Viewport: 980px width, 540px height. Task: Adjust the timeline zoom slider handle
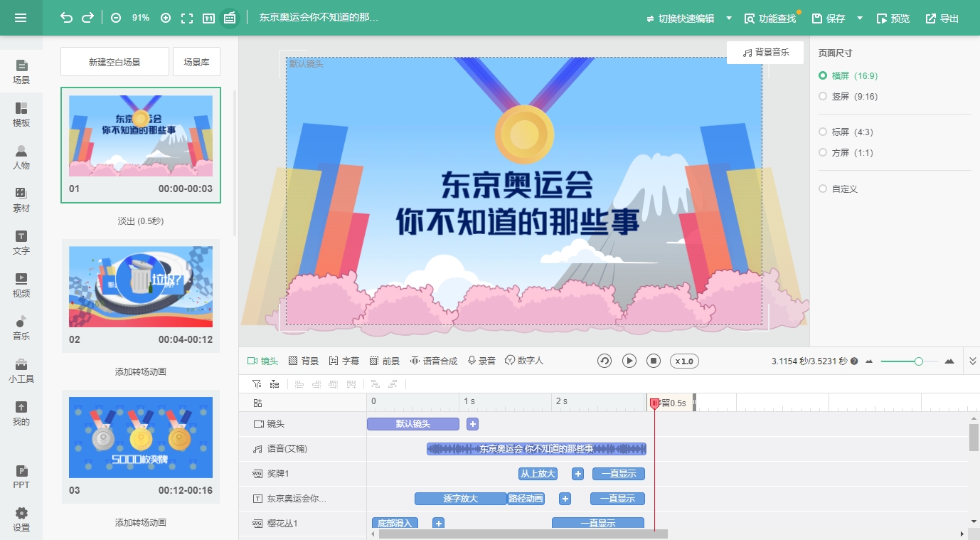918,361
